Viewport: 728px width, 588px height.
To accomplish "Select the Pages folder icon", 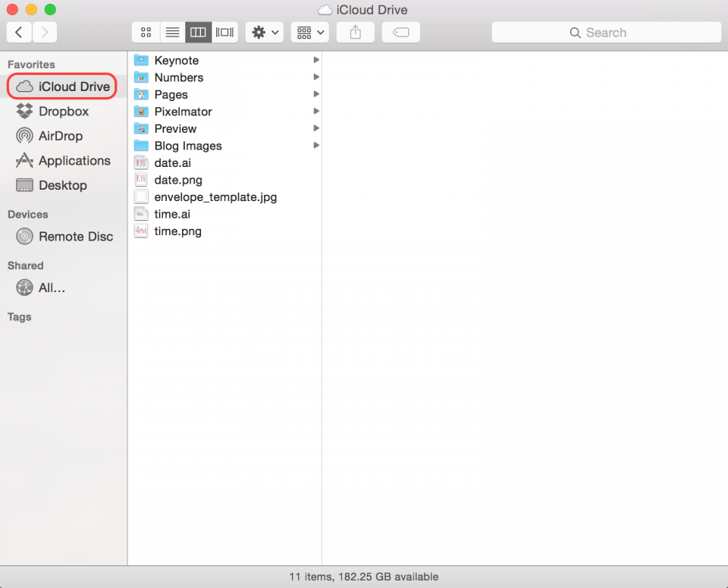I will (x=141, y=94).
